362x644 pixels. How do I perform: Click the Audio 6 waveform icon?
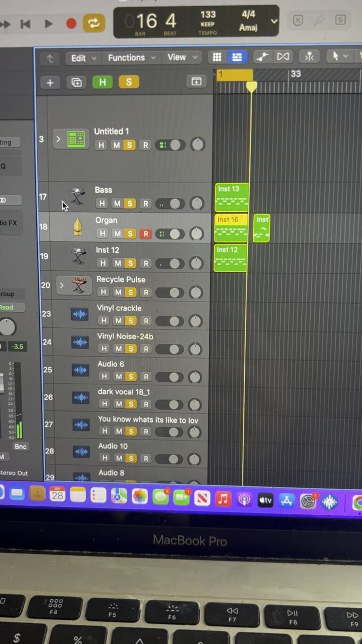point(81,370)
